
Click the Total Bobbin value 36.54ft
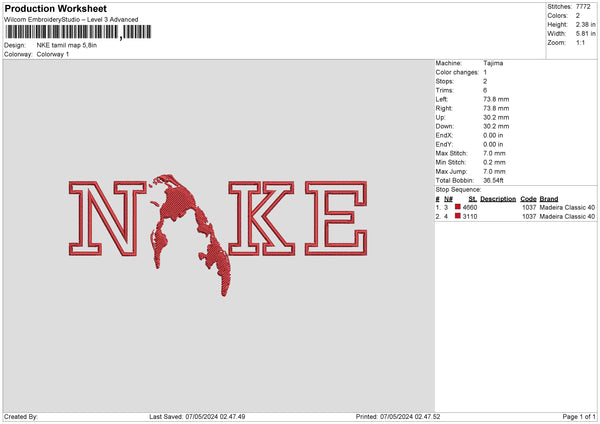pos(493,180)
